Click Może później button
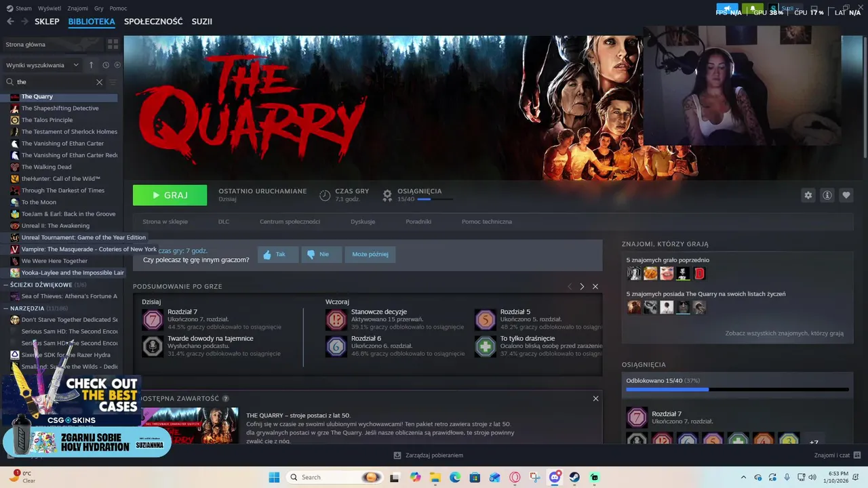The height and width of the screenshot is (488, 868). 370,254
